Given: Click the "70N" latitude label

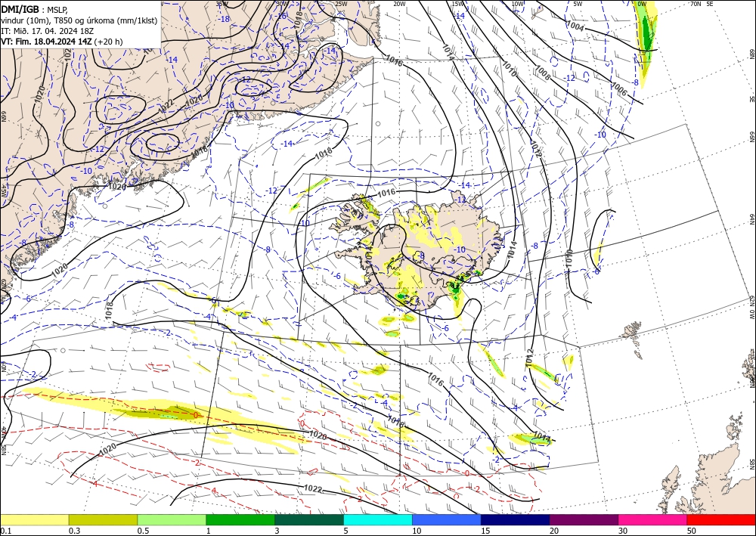Looking at the screenshot, I should (696, 4).
